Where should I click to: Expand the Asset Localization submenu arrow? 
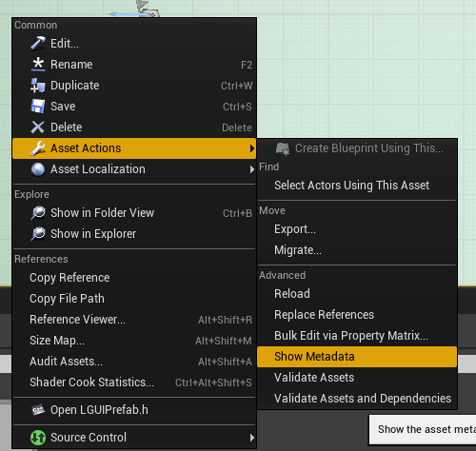click(252, 169)
